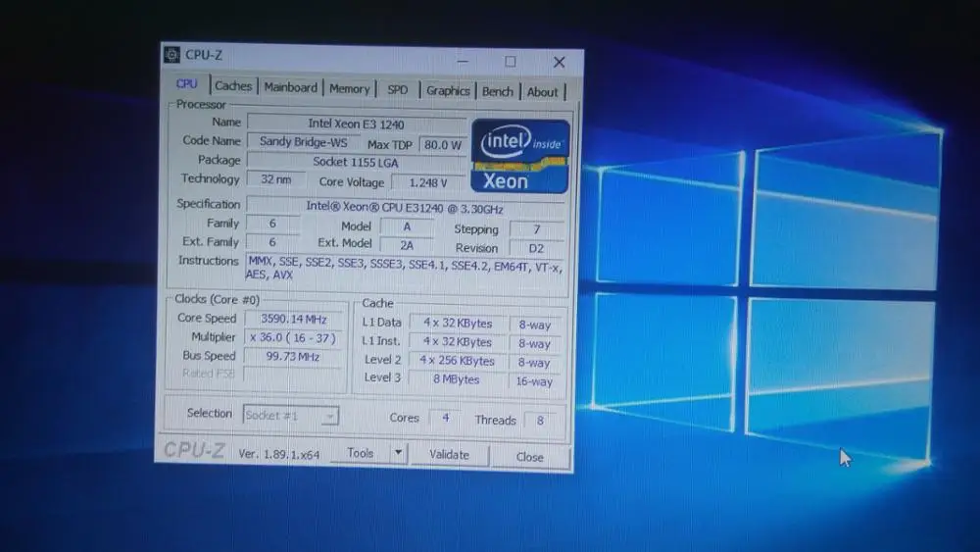Click the Tools button

[x=361, y=453]
